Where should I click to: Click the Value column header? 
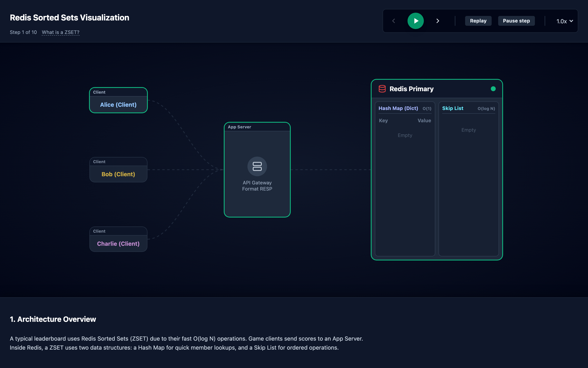[x=424, y=120]
